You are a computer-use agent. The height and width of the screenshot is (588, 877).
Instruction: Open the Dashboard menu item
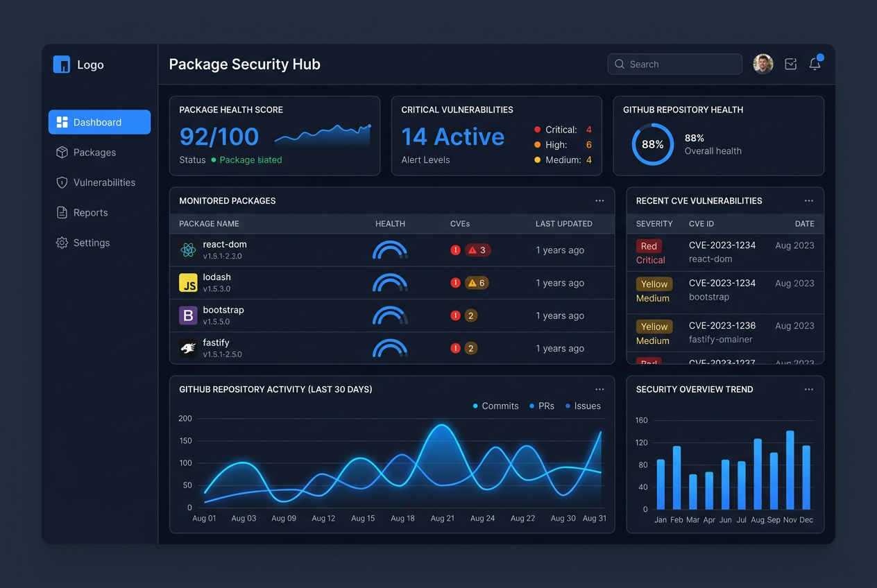99,122
